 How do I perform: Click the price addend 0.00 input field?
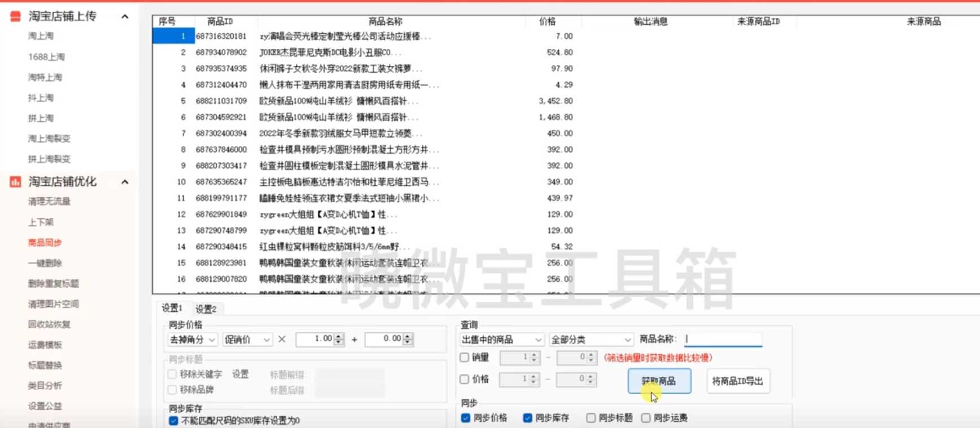384,339
